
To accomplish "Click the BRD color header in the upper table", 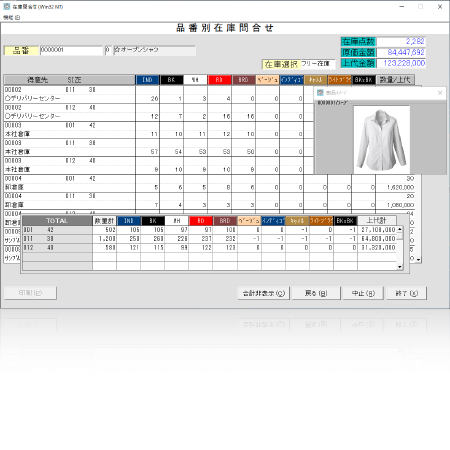I will click(x=243, y=80).
